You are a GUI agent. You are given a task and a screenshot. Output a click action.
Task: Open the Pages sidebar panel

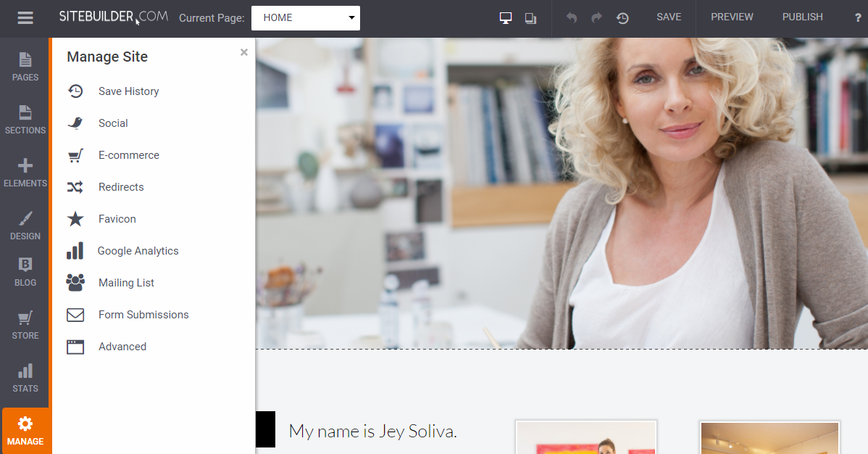point(25,66)
